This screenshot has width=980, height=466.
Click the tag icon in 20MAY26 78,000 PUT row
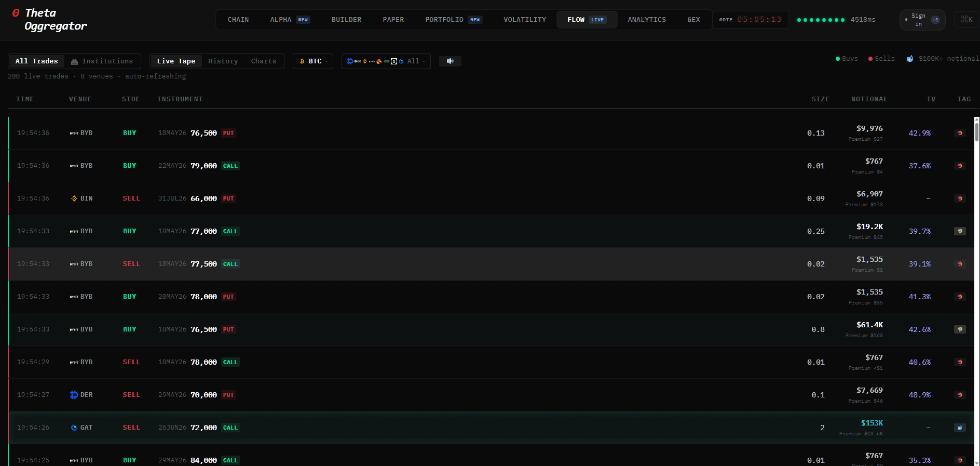[x=960, y=297]
